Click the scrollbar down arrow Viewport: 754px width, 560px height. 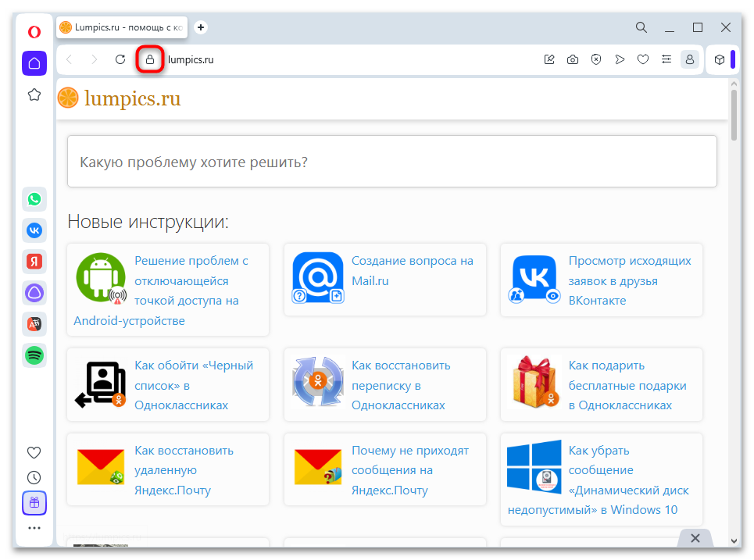point(734,540)
